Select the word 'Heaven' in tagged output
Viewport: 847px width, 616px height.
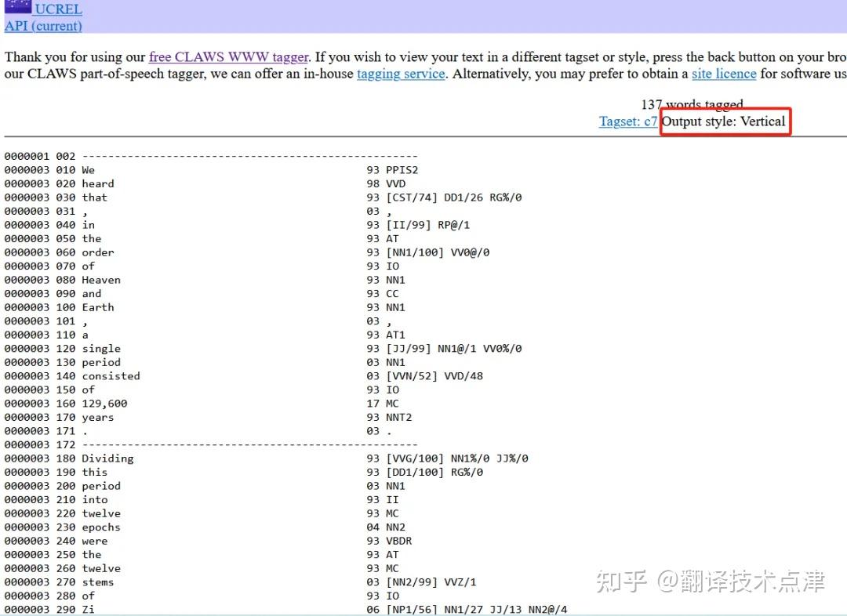[x=101, y=280]
